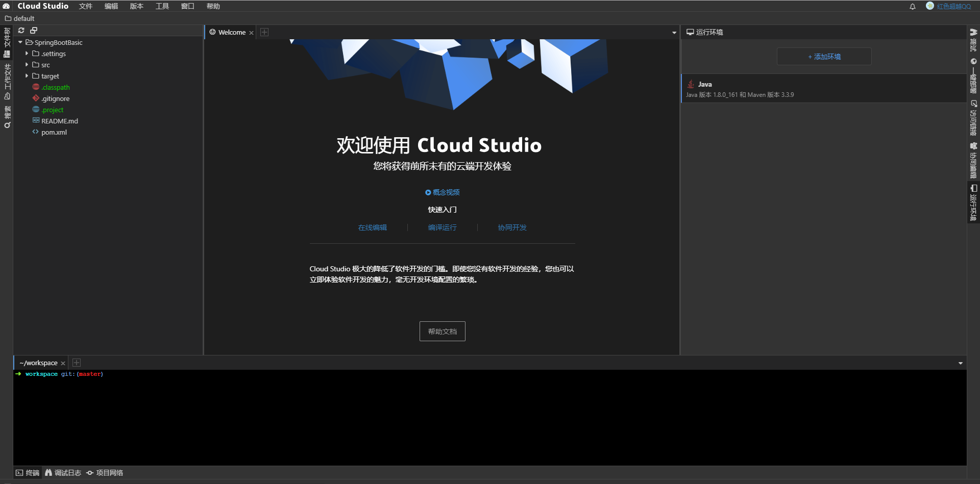Open the editor tab list dropdown
The image size is (980, 484).
coord(674,33)
